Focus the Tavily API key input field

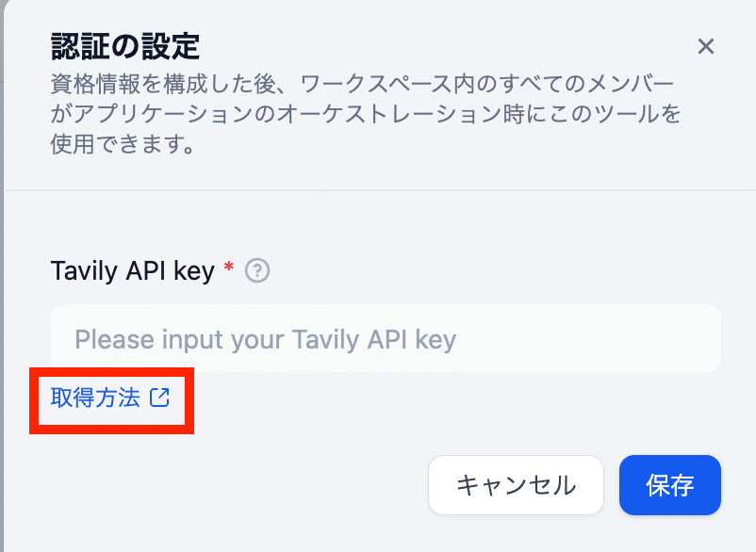click(386, 338)
